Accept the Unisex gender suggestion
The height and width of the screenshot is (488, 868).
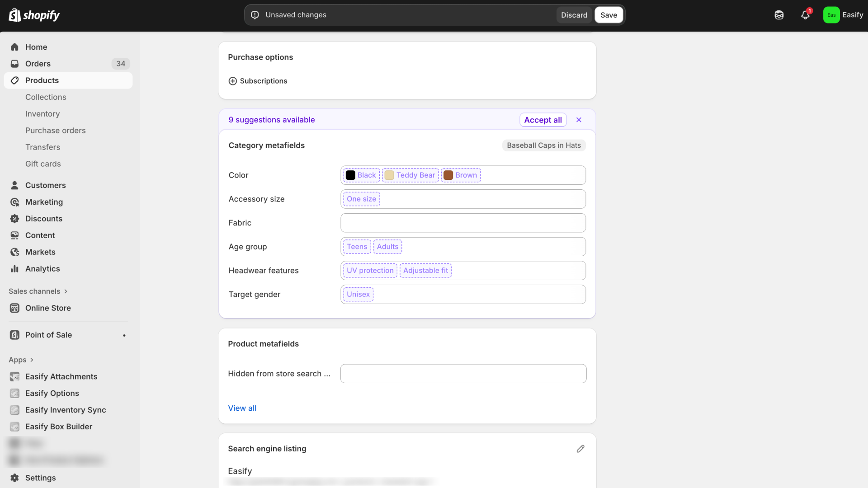[358, 295]
